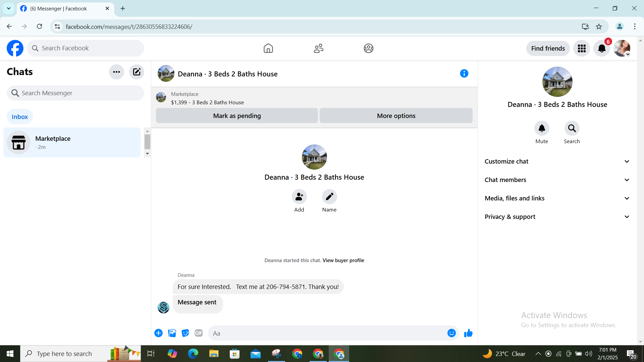Image resolution: width=644 pixels, height=362 pixels.
Task: Open the emoji picker in message box
Action: (451, 333)
